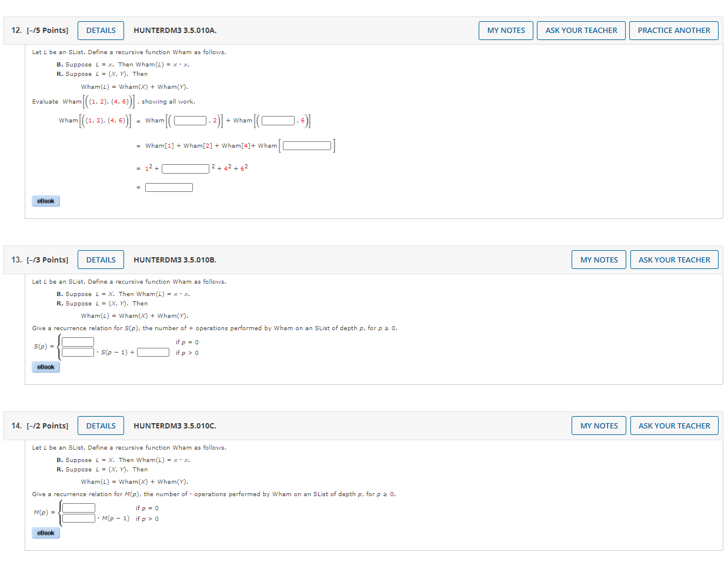This screenshot has height=565, width=728.
Task: Focus final answer blank for question 12
Action: 169,188
